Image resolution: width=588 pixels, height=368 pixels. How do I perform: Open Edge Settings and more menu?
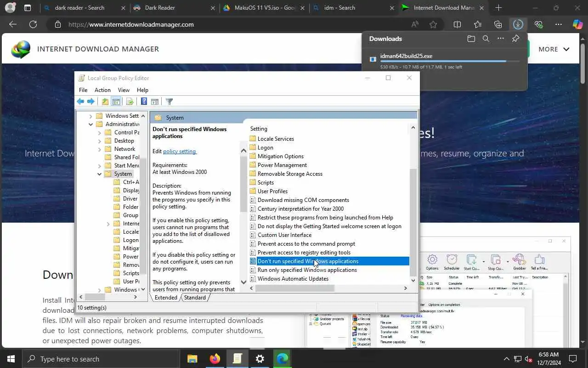[559, 24]
